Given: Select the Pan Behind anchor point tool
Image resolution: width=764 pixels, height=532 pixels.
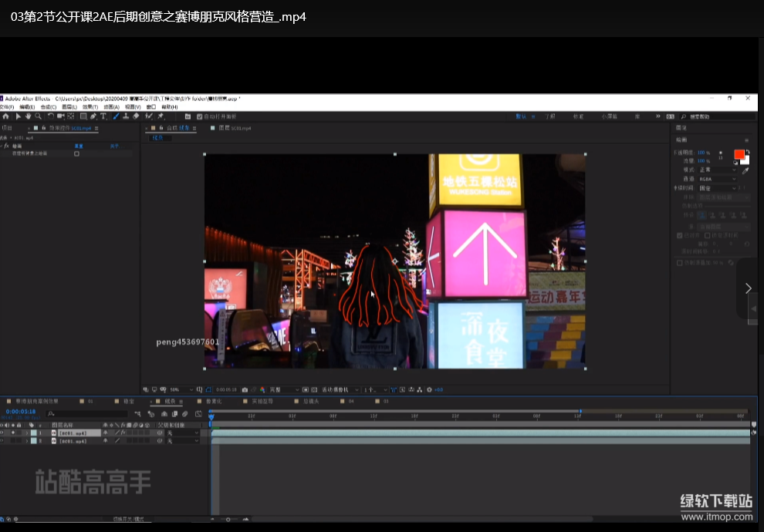Looking at the screenshot, I should point(71,116).
